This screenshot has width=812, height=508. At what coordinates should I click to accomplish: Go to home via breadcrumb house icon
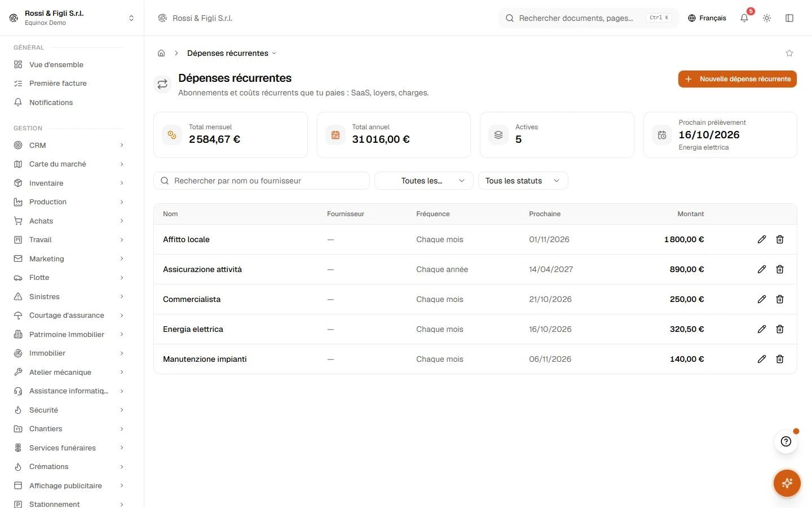point(161,53)
